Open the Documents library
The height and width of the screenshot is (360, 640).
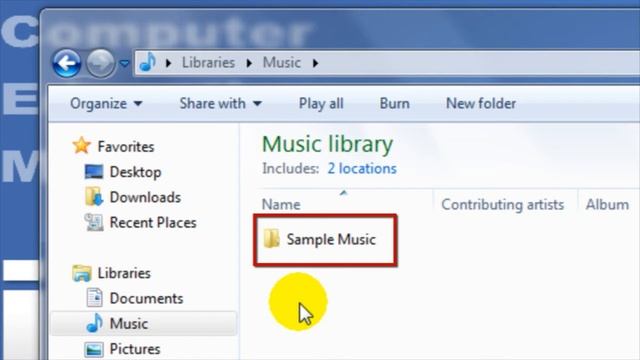click(x=146, y=299)
